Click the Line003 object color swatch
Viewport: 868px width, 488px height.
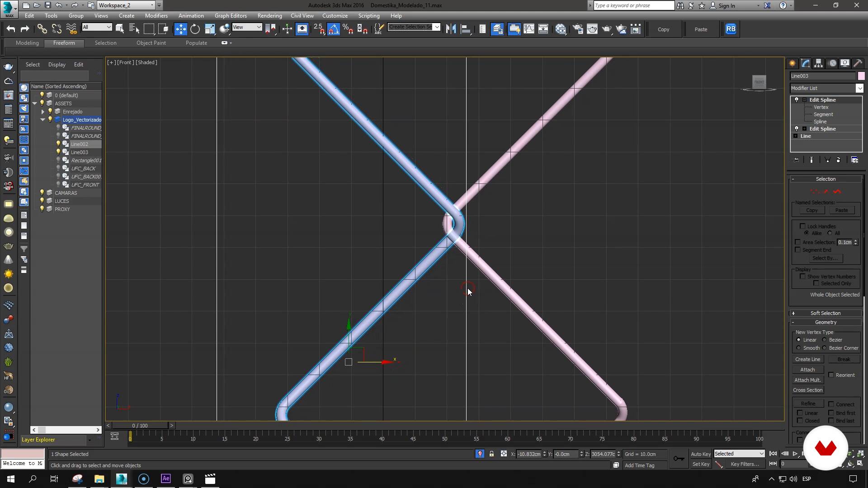point(861,76)
